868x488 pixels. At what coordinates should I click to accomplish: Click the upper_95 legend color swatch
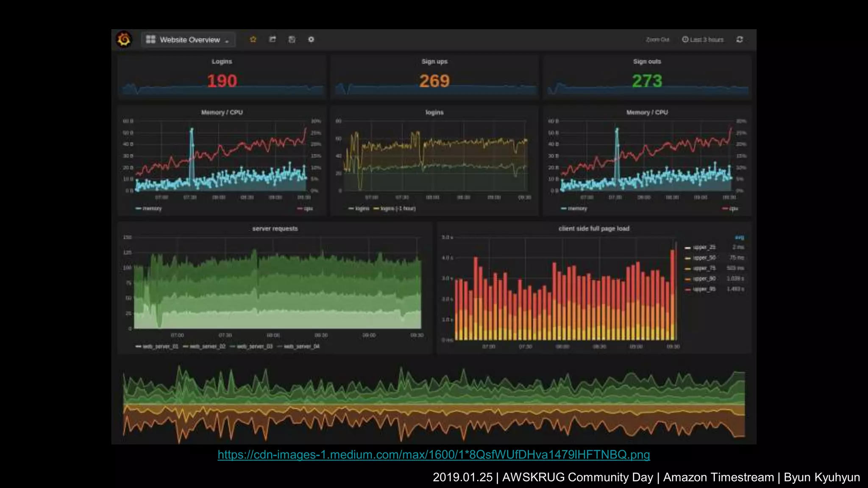tap(687, 289)
